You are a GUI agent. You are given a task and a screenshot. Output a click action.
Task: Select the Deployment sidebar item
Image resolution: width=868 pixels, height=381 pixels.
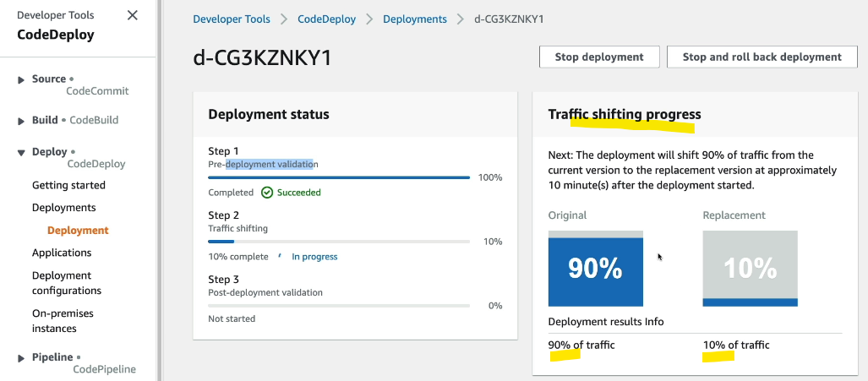tap(78, 230)
